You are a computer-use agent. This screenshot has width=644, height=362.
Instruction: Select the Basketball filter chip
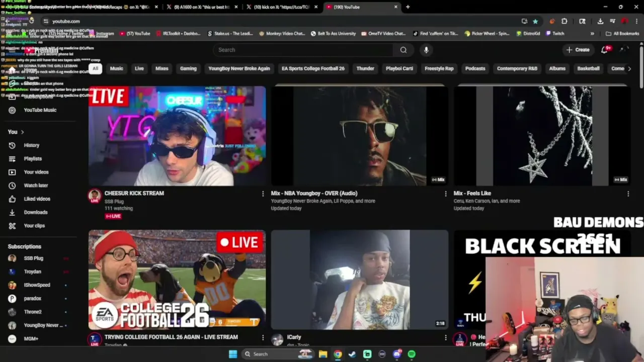tap(588, 68)
